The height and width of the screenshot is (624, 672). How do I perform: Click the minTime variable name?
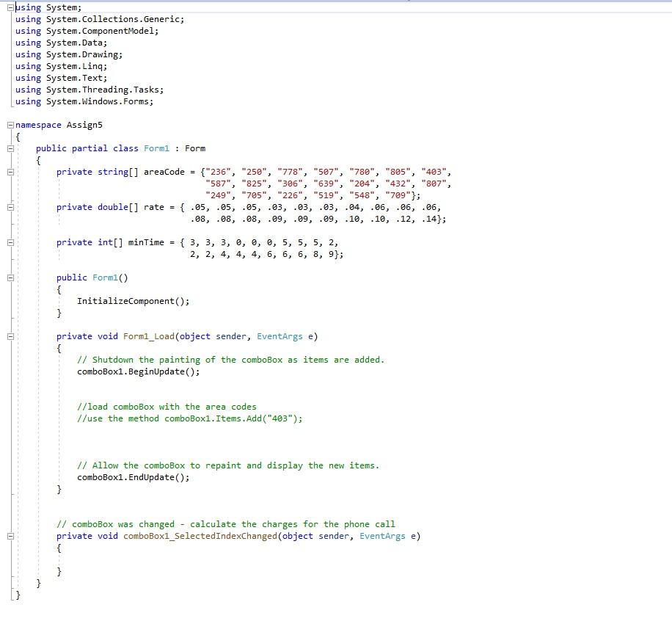click(146, 242)
